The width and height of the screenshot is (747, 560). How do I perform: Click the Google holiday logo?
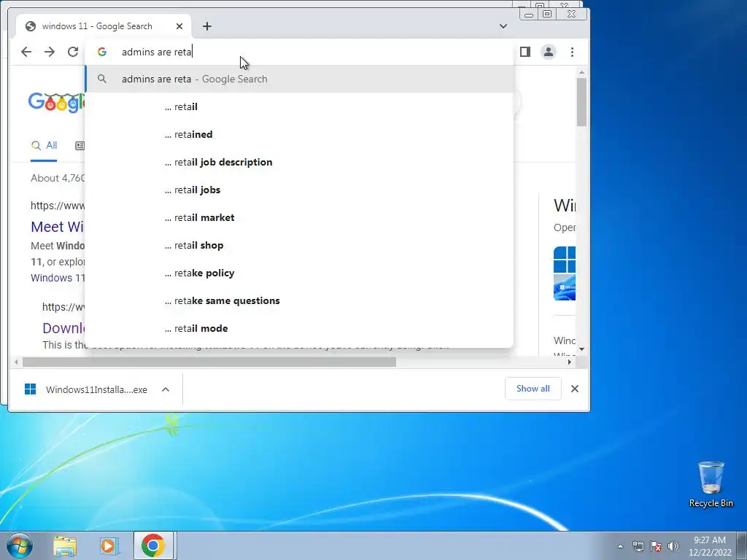[x=56, y=102]
